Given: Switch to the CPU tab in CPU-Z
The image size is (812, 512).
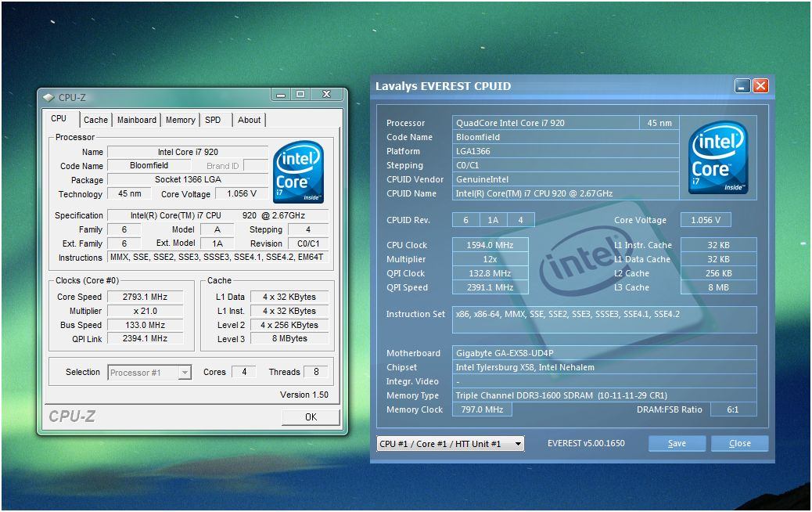Looking at the screenshot, I should [59, 119].
